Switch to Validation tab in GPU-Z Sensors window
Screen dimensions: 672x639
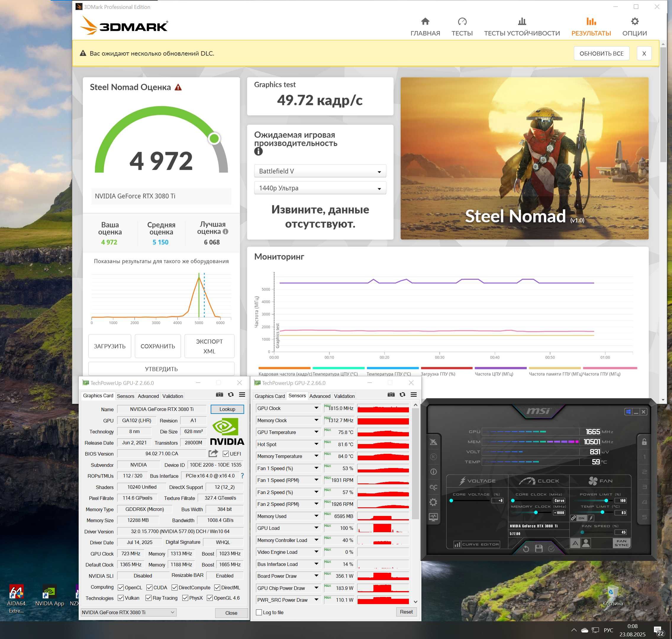click(344, 396)
